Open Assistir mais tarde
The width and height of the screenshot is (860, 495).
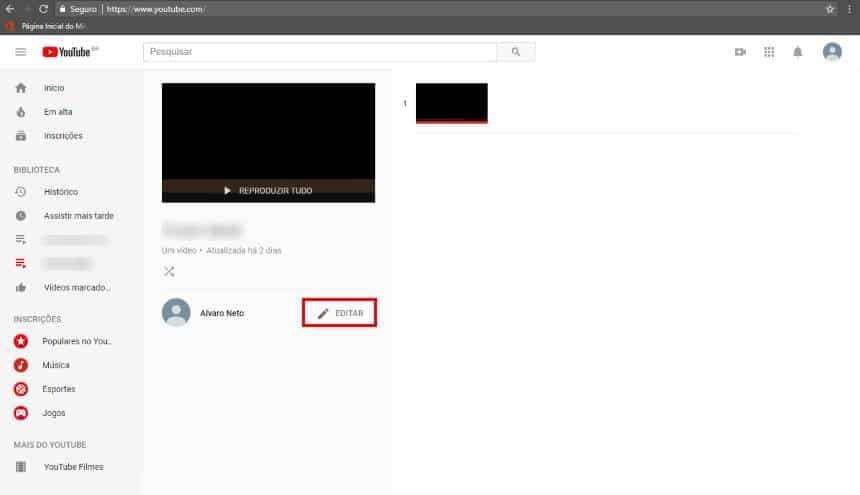pyautogui.click(x=79, y=216)
